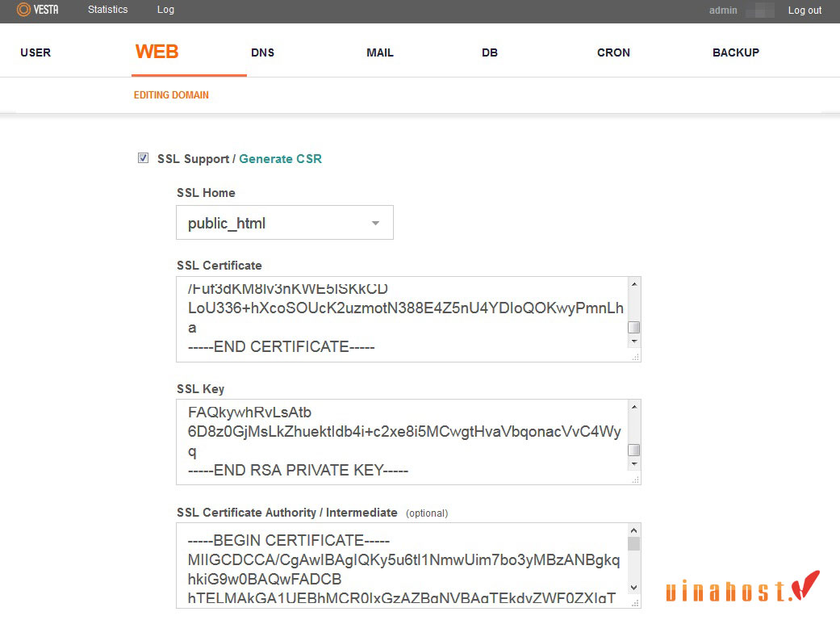Click SSL Certificate scrollbar up arrow

(633, 284)
